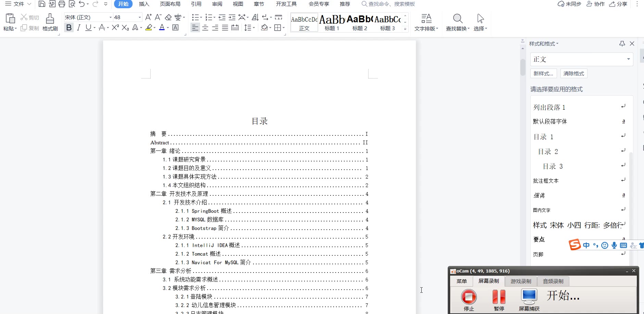Viewport: 644px width, 314px height.
Task: Expand the style gallery more button
Action: [405, 29]
